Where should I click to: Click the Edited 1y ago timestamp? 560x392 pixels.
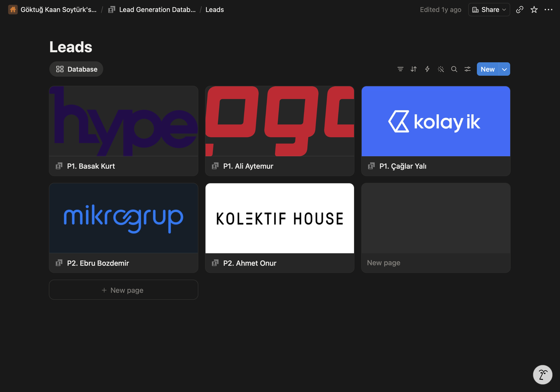[440, 10]
